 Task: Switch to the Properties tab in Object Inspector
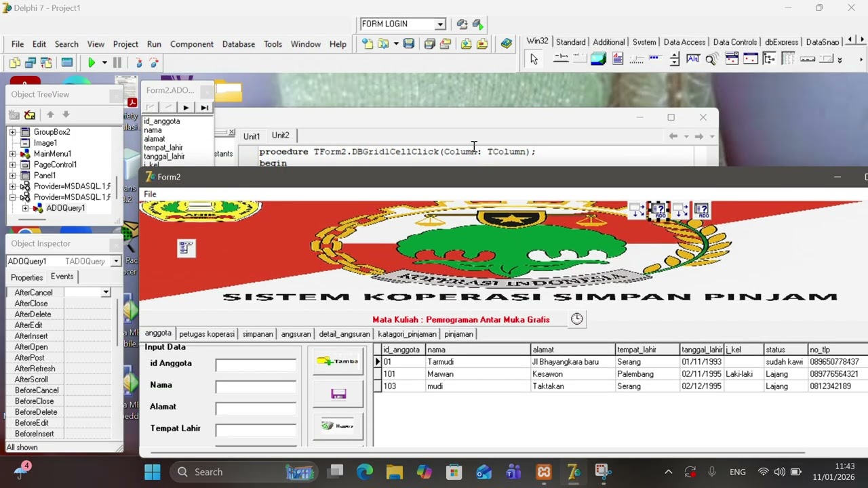pyautogui.click(x=27, y=277)
